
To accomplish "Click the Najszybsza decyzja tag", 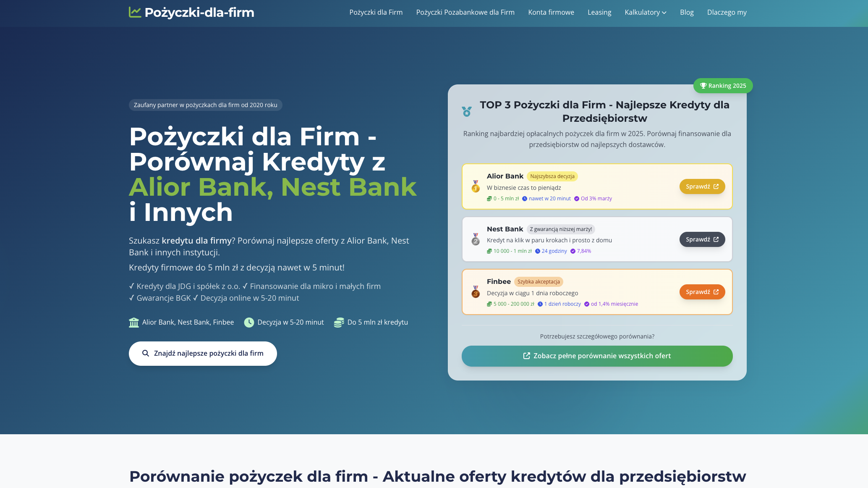I will point(552,176).
